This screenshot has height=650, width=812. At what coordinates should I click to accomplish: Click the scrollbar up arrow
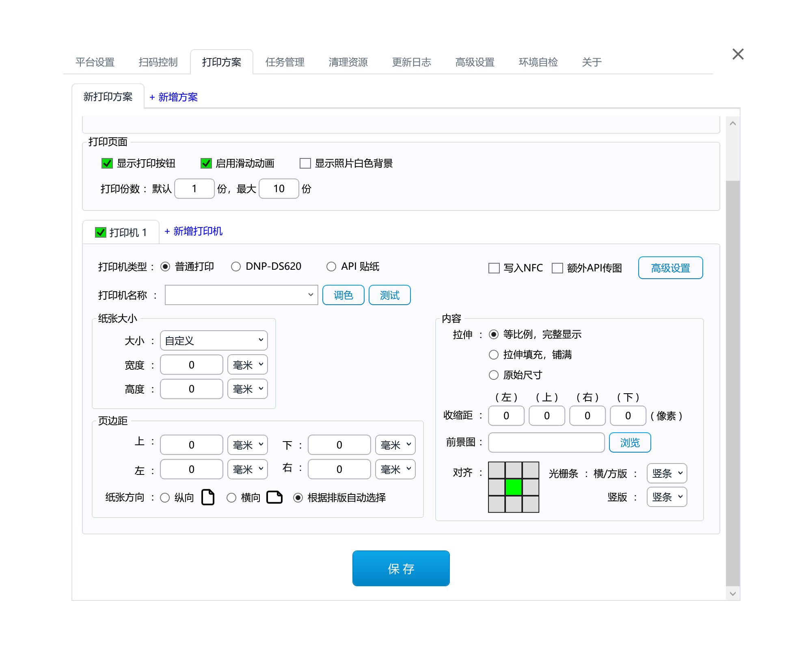click(733, 123)
